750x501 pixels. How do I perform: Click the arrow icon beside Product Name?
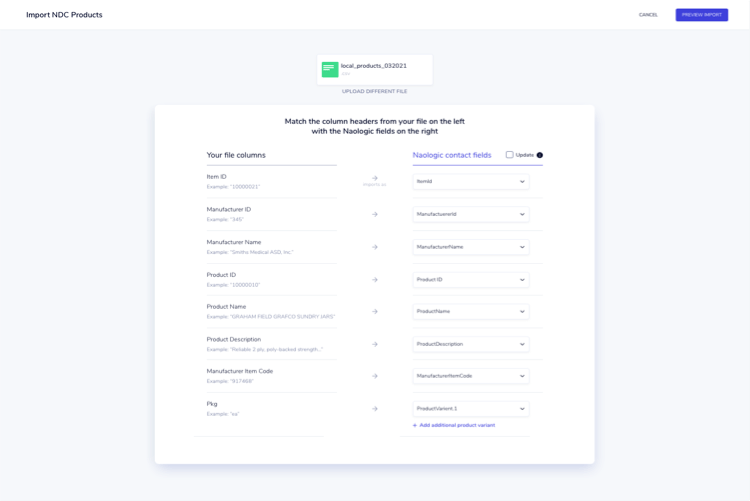[x=375, y=312]
